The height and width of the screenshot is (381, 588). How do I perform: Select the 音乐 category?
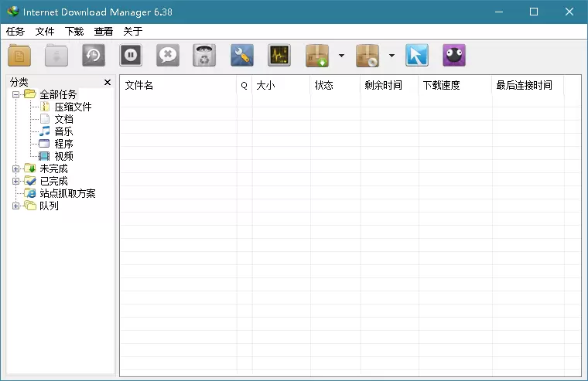[63, 131]
